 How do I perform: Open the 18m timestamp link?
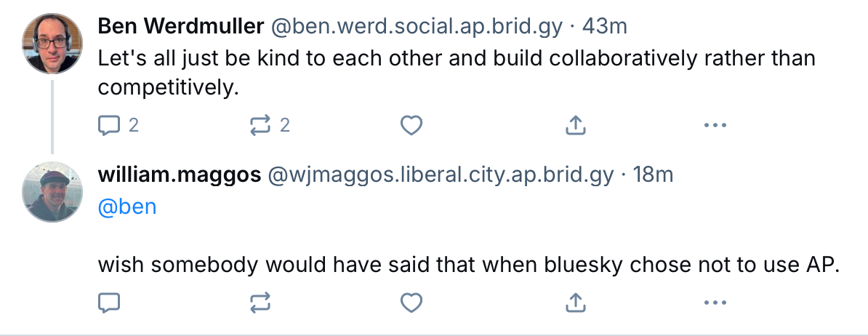(x=653, y=175)
